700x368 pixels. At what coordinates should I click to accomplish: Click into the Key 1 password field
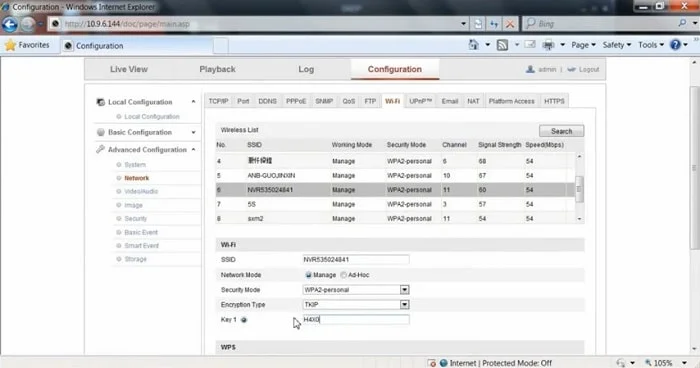tap(355, 319)
